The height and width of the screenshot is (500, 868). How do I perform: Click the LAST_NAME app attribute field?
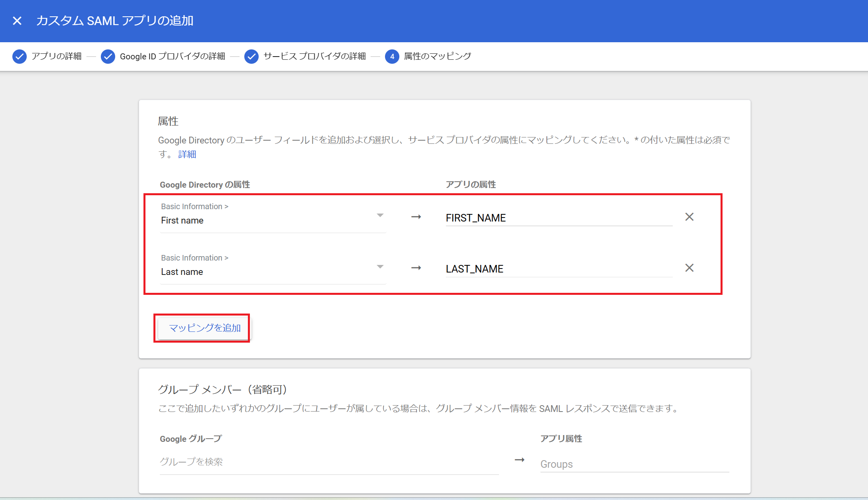point(558,269)
